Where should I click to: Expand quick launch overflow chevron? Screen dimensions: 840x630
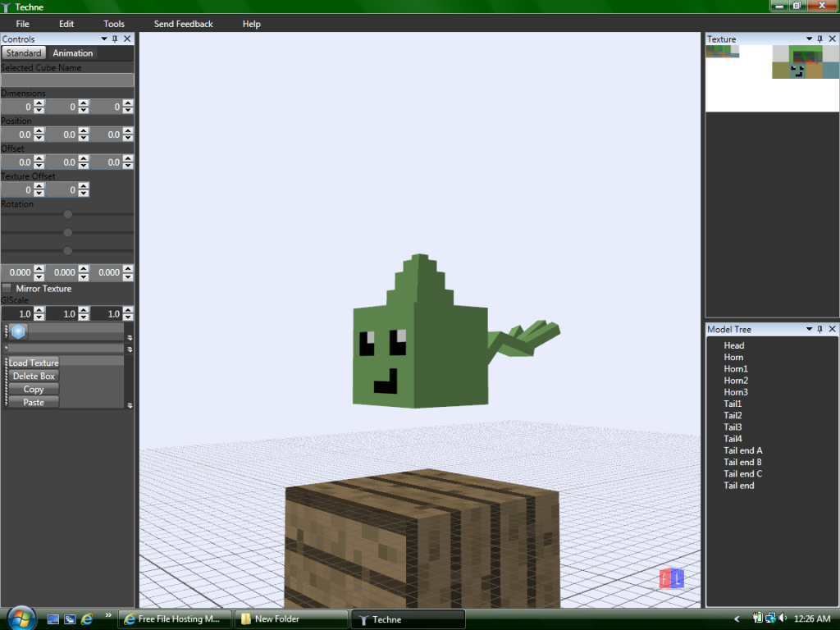(108, 615)
